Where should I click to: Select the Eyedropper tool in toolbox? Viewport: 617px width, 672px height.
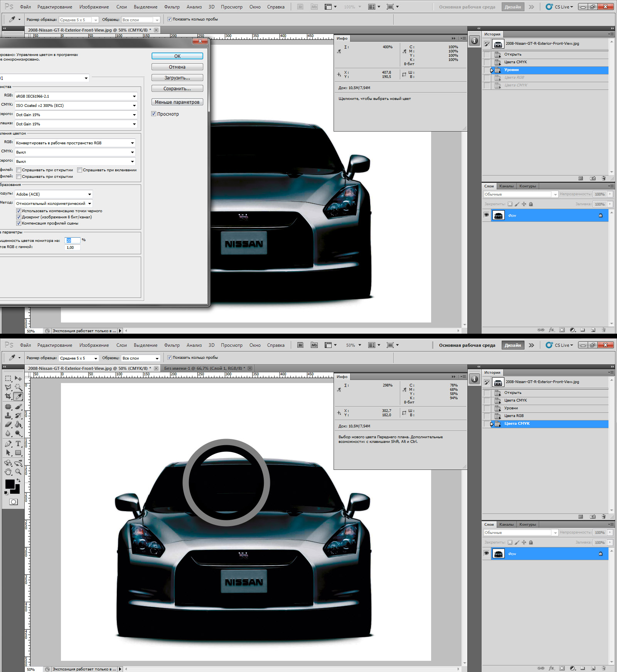coord(18,396)
